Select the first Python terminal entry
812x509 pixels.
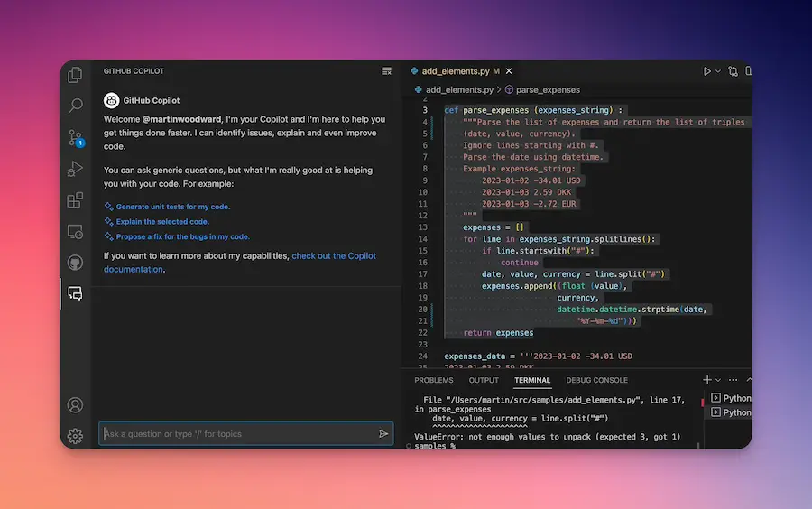pos(731,398)
